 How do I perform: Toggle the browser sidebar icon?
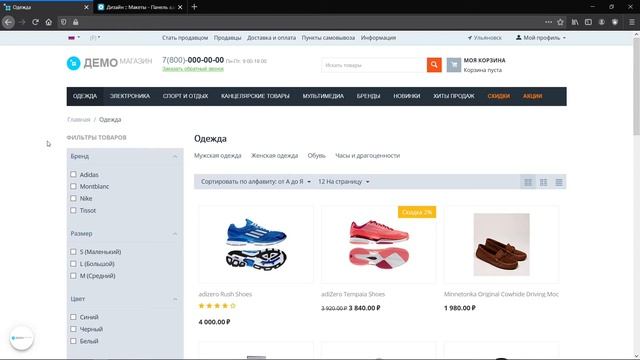588,22
